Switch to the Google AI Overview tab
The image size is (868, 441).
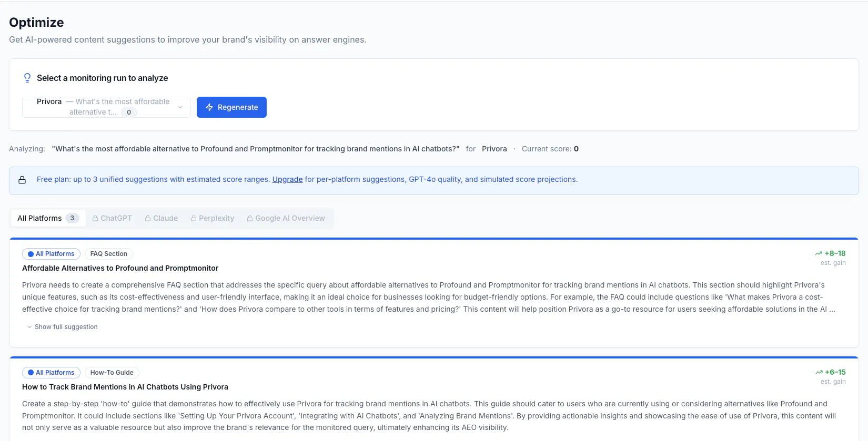tap(286, 218)
